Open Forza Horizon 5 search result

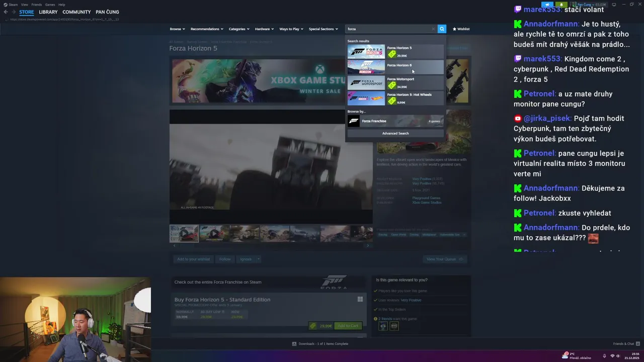pyautogui.click(x=395, y=51)
